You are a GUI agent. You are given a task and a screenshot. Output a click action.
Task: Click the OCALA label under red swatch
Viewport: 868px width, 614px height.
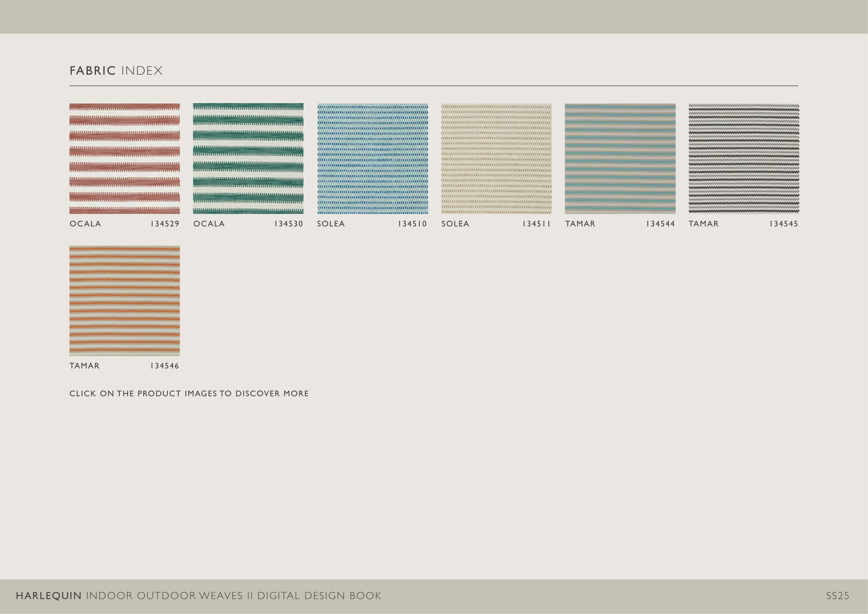tap(85, 224)
